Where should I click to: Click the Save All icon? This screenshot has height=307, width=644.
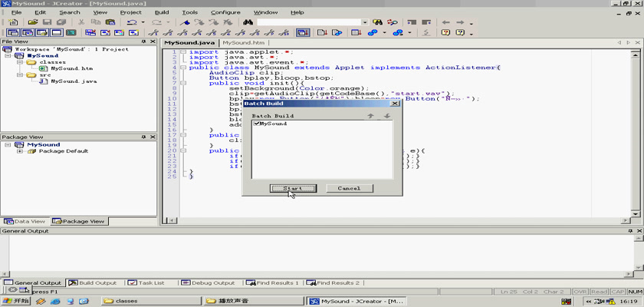pyautogui.click(x=61, y=22)
